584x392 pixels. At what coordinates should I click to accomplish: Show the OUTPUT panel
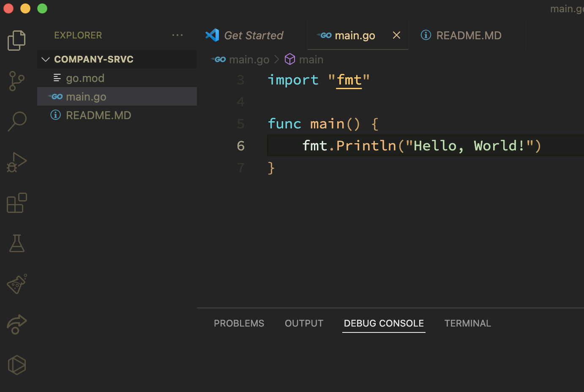click(304, 323)
